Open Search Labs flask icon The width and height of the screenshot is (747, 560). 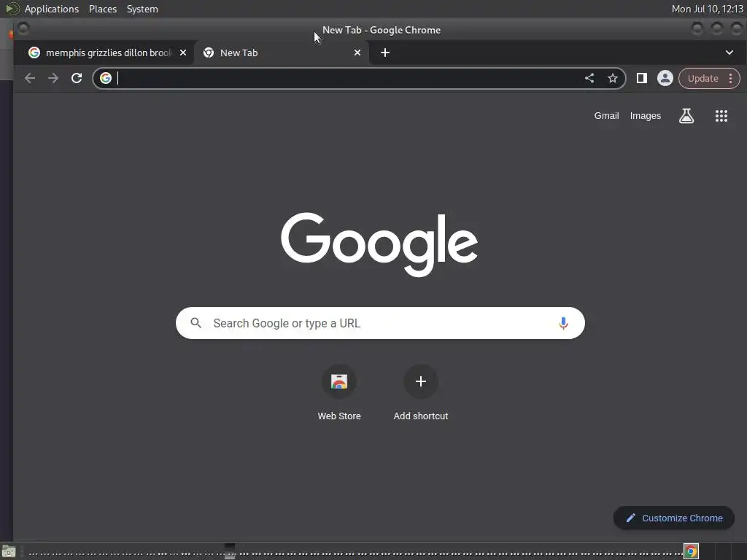coord(686,116)
